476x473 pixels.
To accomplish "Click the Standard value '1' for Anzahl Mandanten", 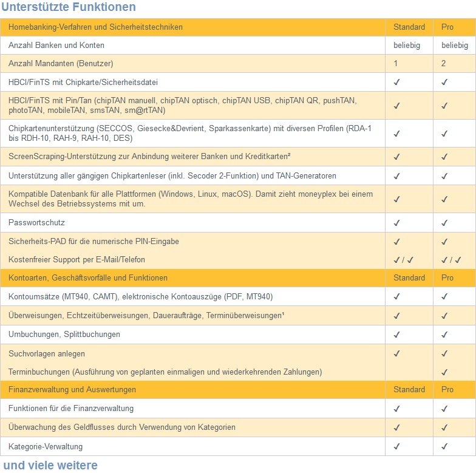I will pyautogui.click(x=396, y=64).
